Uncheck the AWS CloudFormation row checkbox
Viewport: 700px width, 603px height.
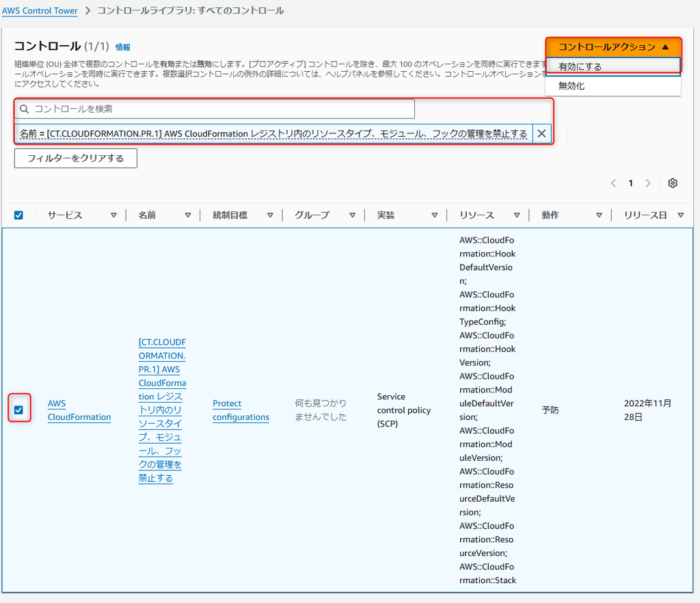click(18, 410)
